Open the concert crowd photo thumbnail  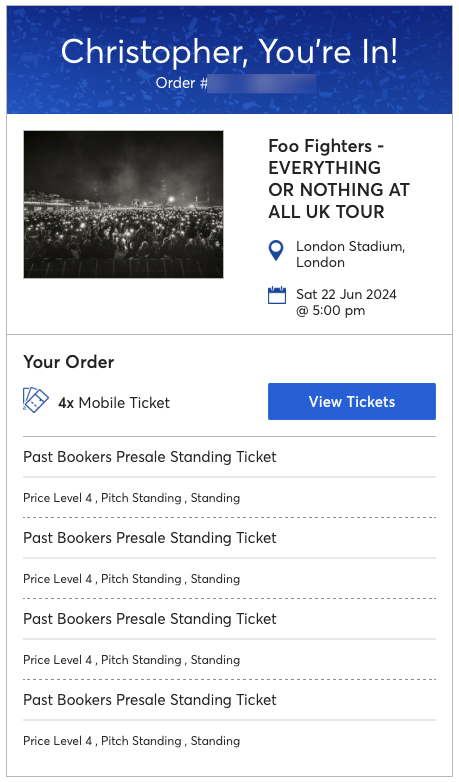point(123,204)
